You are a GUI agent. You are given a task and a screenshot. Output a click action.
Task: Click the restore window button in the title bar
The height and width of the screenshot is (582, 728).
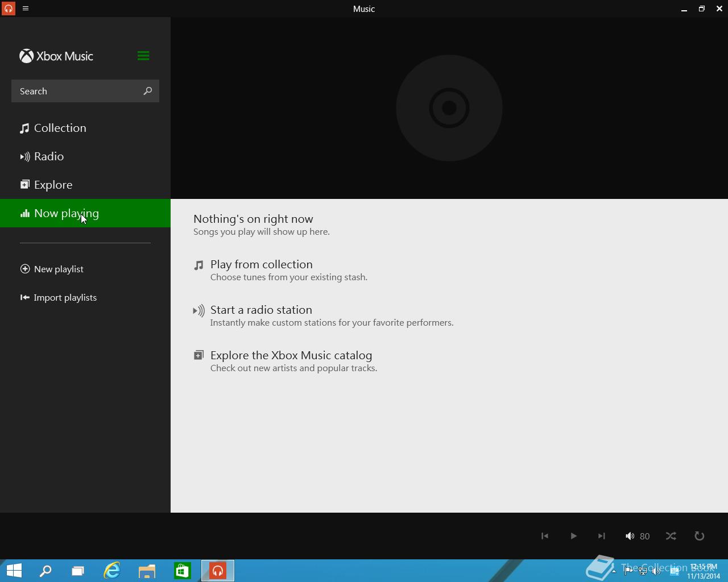click(x=702, y=9)
